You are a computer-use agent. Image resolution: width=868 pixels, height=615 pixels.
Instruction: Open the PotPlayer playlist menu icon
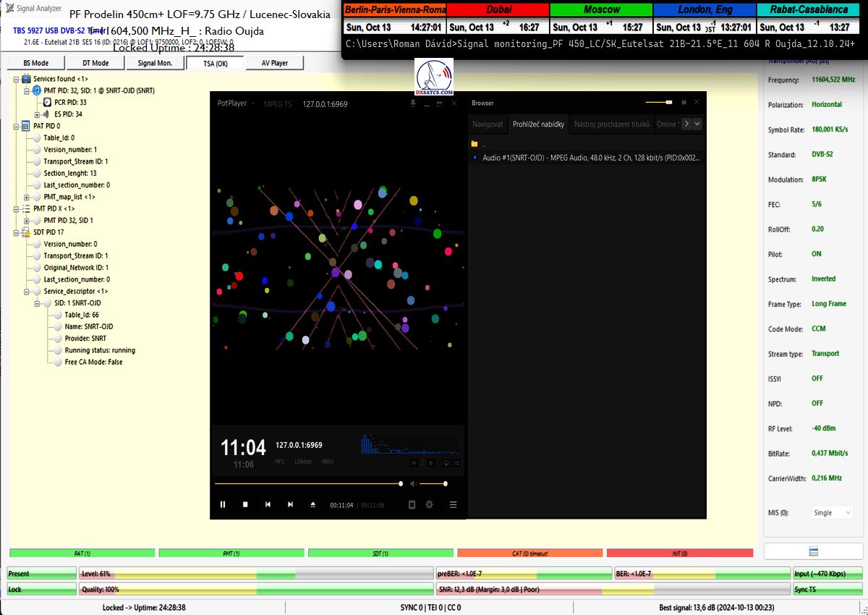[454, 504]
